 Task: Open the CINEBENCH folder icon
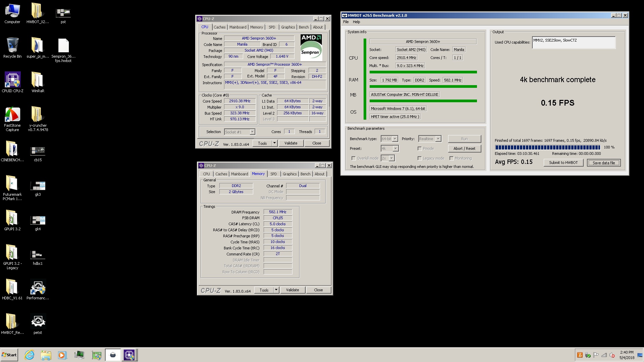[x=12, y=152]
